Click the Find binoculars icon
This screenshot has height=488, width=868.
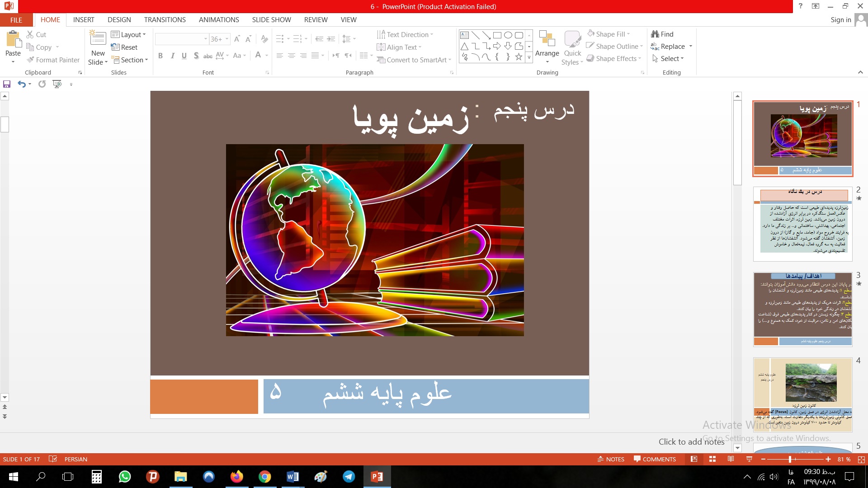click(655, 34)
